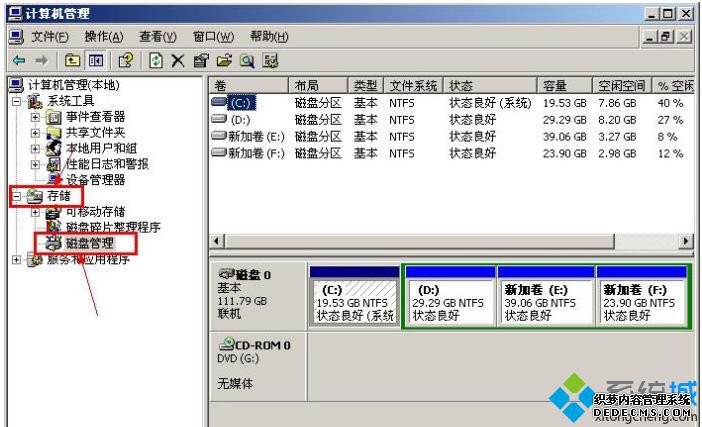Sort by the 布局 column header

click(x=318, y=85)
